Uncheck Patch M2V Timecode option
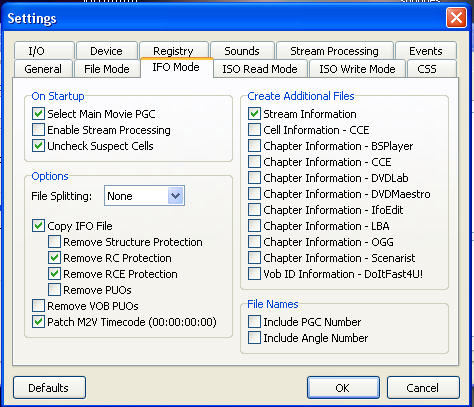Viewport: 474px width, 407px height. coord(38,322)
